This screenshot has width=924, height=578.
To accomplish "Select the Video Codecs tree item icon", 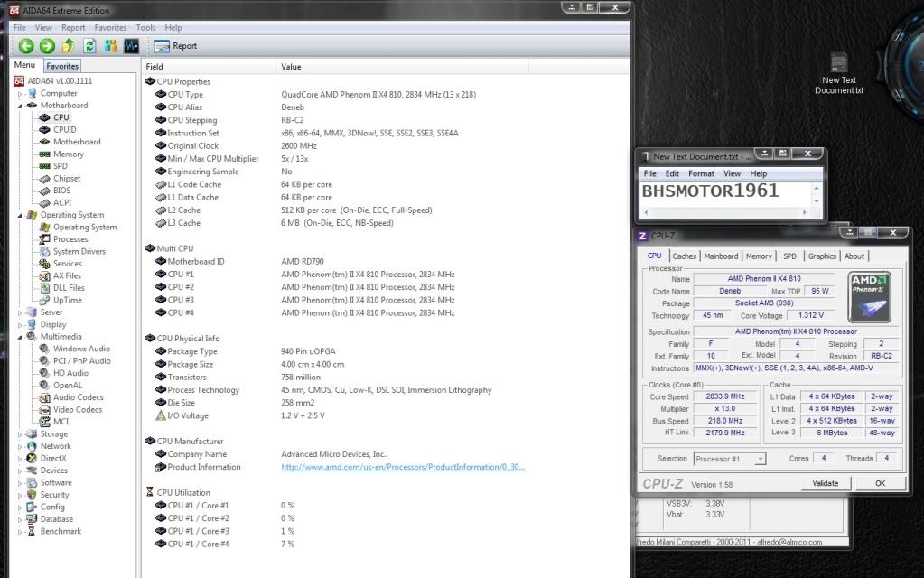I will [44, 409].
